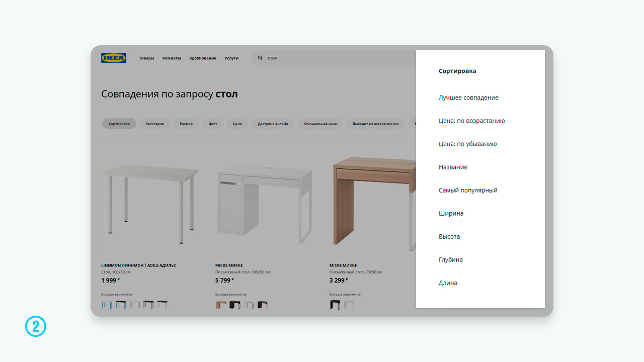Viewport: 644px width, 362px height.
Task: Sort results by Высота
Action: click(449, 236)
